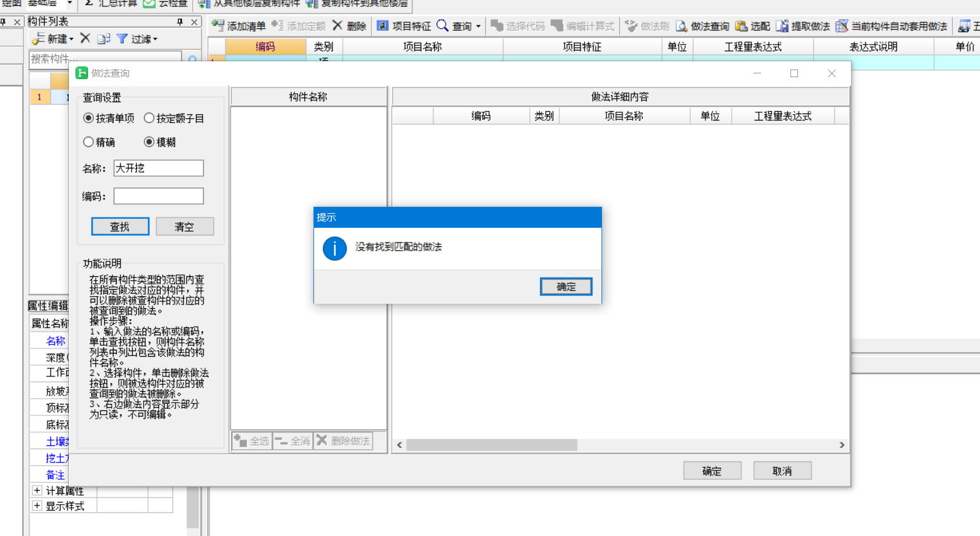The height and width of the screenshot is (536, 980).
Task: Click the 做法刷 brush icon
Action: point(631,26)
